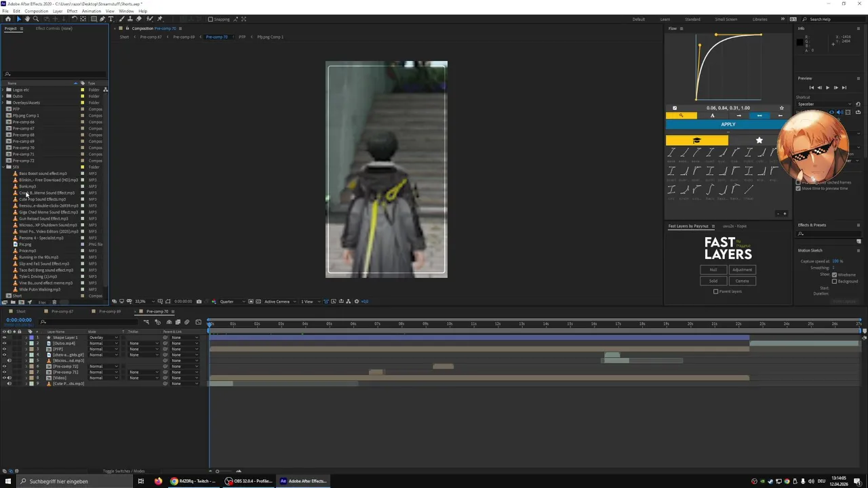Toggle the Snapping checkbox in the toolbar
This screenshot has height=488, width=868.
[x=210, y=19]
